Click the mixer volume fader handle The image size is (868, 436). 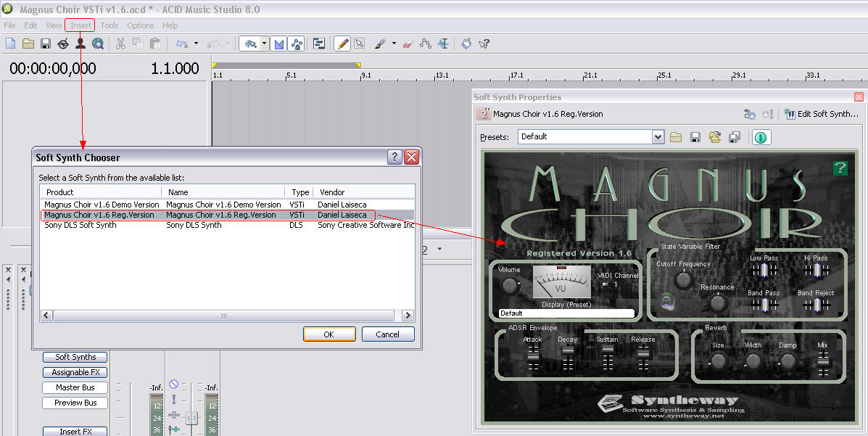coord(191,417)
